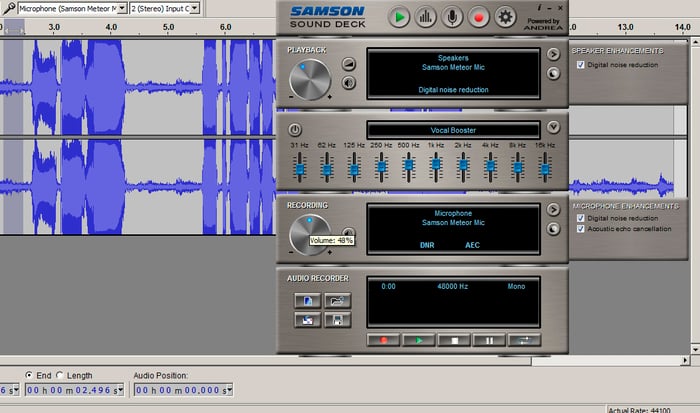
Task: Click the round button below Playback expand arrow
Action: (553, 74)
